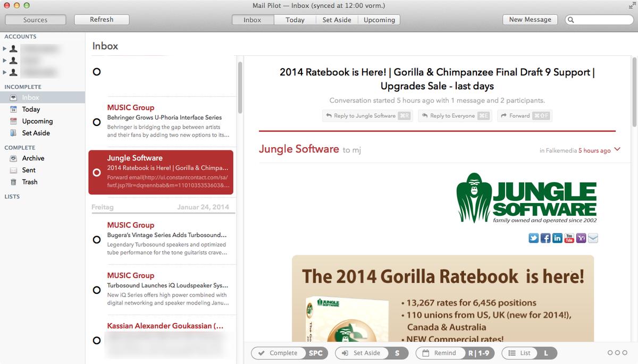Click the Sources toolbar button

coord(35,20)
